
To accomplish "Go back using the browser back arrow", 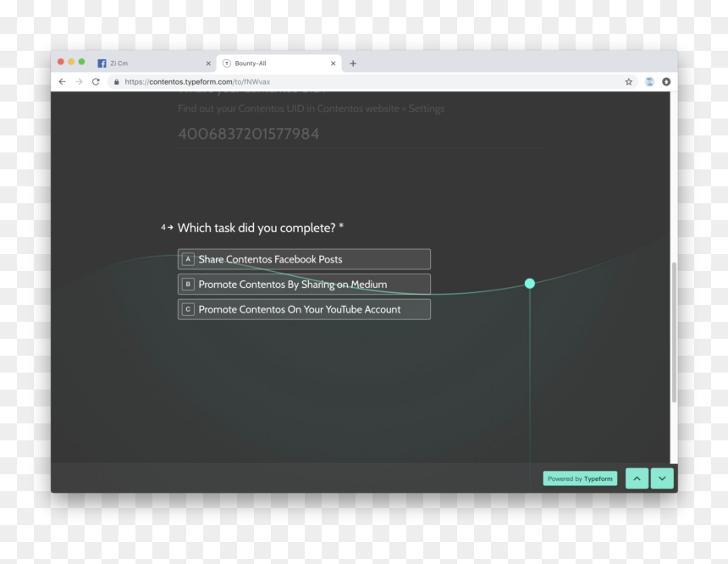I will pos(62,82).
